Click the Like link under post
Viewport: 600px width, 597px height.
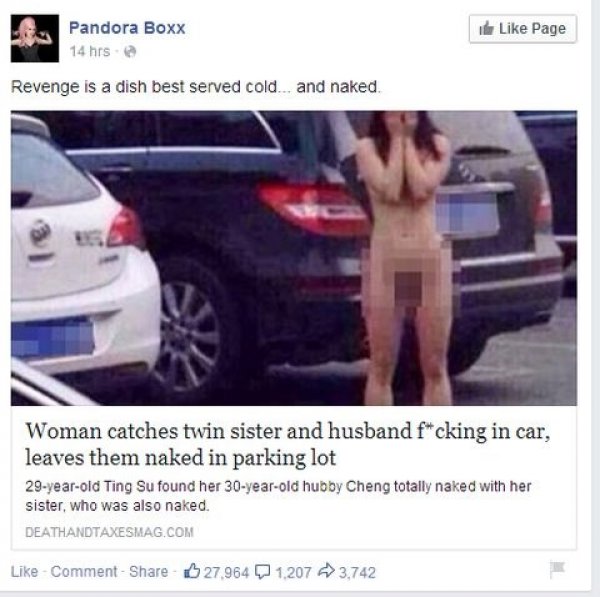pyautogui.click(x=24, y=572)
